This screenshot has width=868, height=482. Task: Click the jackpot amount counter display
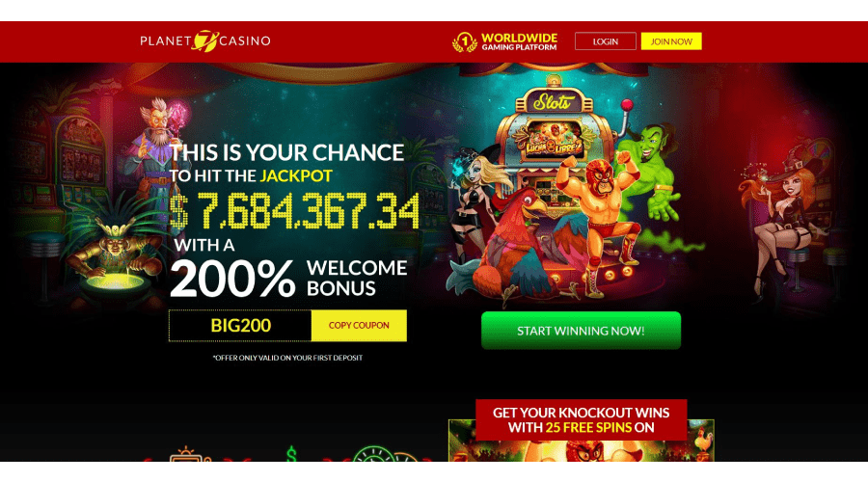[x=294, y=211]
